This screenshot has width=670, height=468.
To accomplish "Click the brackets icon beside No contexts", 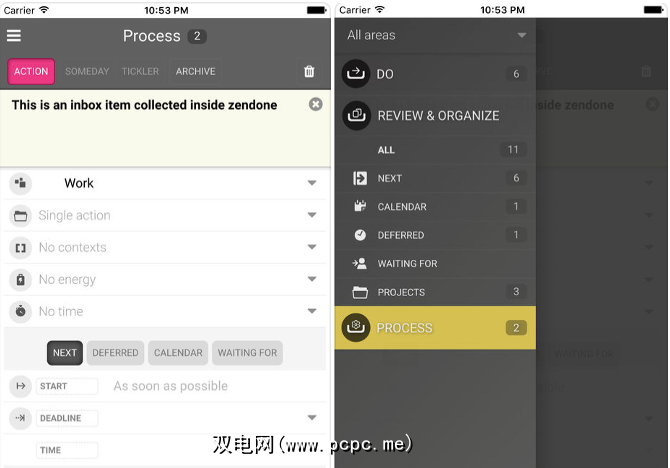I will 20,247.
